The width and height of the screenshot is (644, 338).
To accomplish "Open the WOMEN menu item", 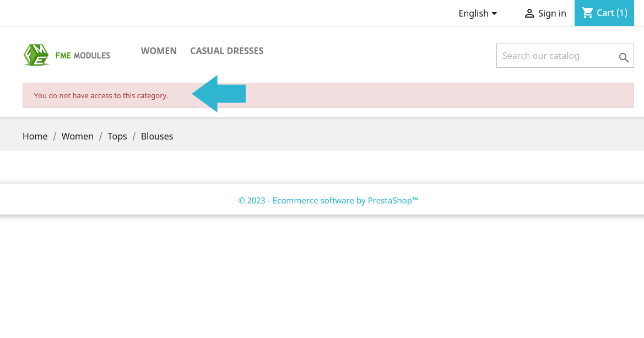I will coord(159,51).
